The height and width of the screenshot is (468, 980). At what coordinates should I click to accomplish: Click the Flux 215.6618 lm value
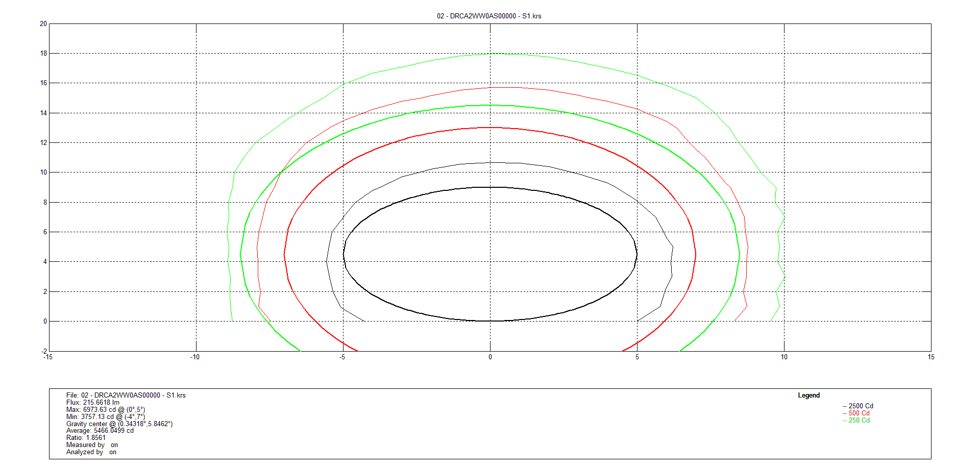pyautogui.click(x=92, y=403)
